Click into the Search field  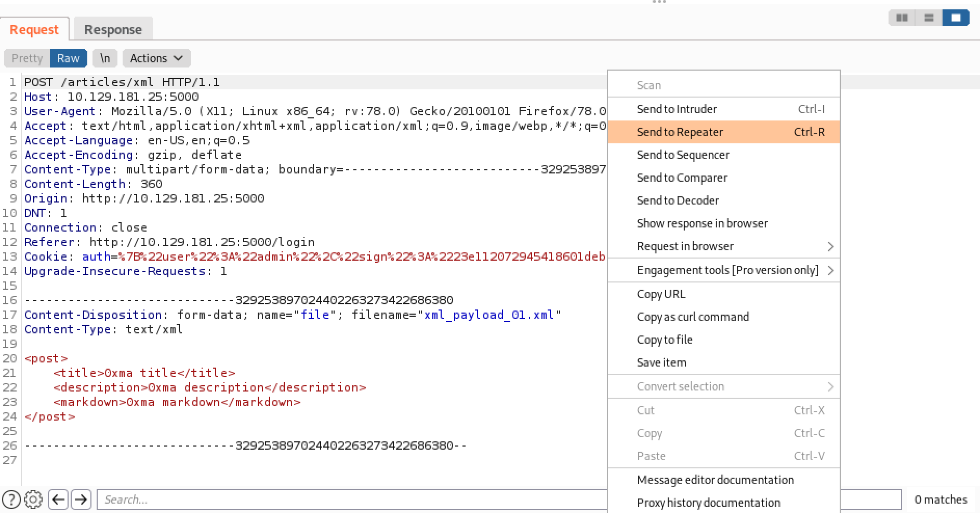pyautogui.click(x=352, y=500)
